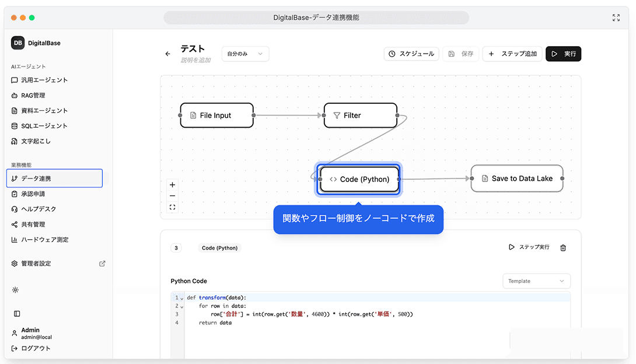The image size is (636, 364).
Task: Click Save to Data Lake output connector
Action: pos(562,178)
